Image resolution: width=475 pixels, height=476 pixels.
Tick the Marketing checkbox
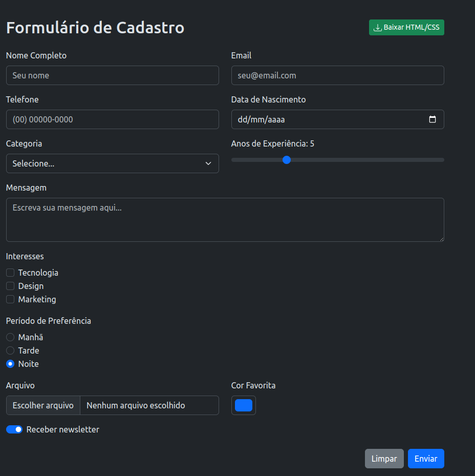(10, 299)
